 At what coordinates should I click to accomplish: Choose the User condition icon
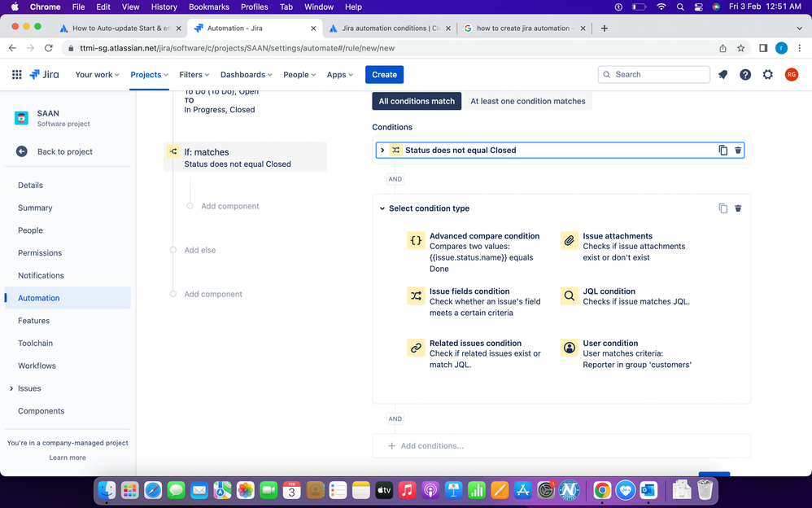(x=569, y=348)
